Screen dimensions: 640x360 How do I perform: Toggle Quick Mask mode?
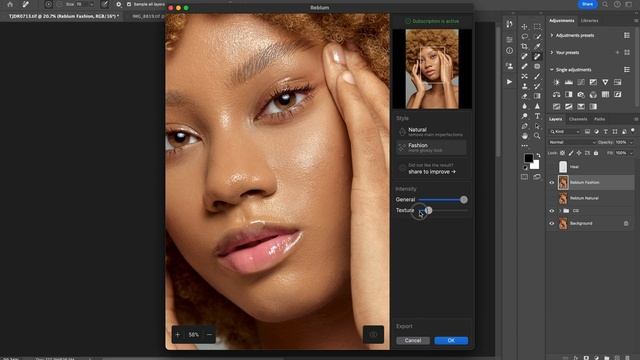pos(524,177)
